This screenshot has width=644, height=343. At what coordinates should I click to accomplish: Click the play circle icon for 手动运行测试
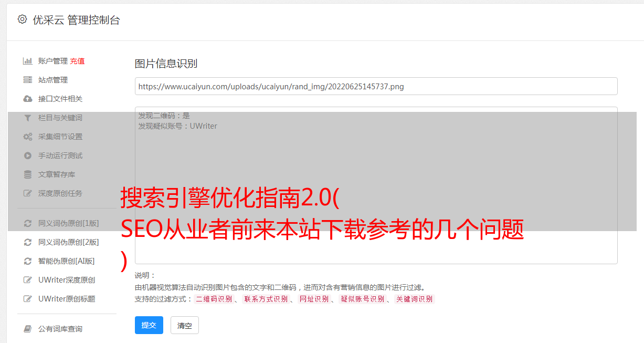point(28,155)
